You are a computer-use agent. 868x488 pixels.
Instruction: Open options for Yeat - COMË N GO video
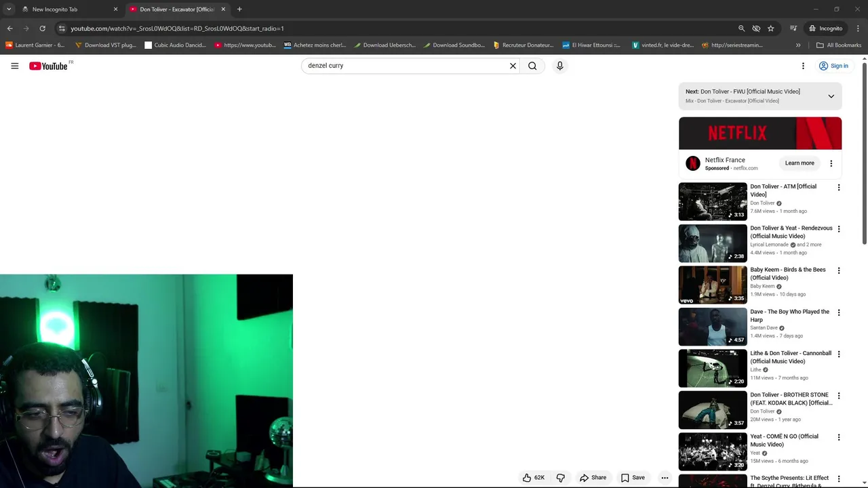click(x=838, y=437)
